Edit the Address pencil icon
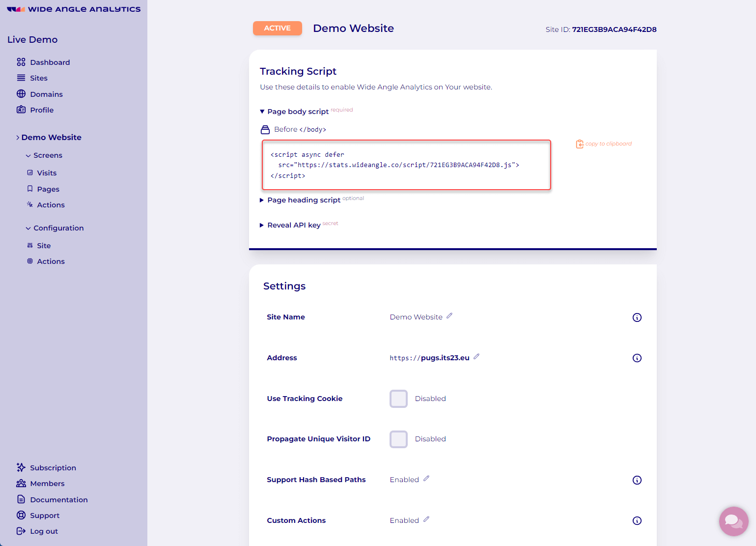This screenshot has width=756, height=546. point(476,357)
